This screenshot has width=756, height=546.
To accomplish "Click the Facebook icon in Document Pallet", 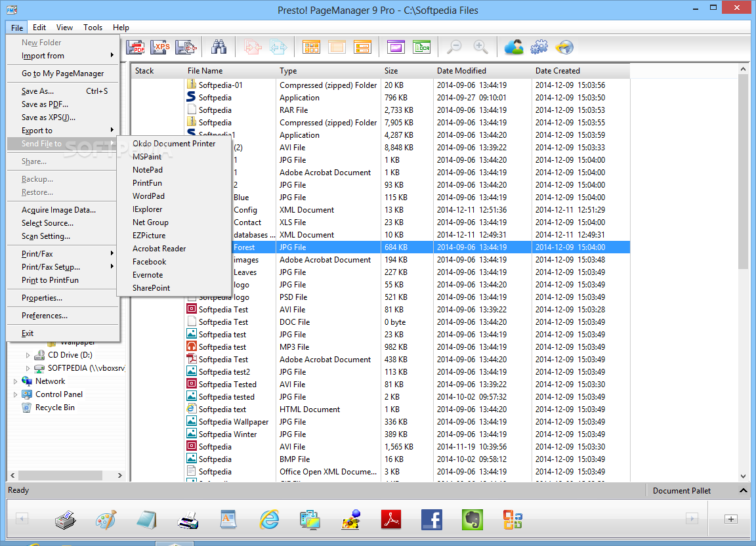I will pos(432,520).
